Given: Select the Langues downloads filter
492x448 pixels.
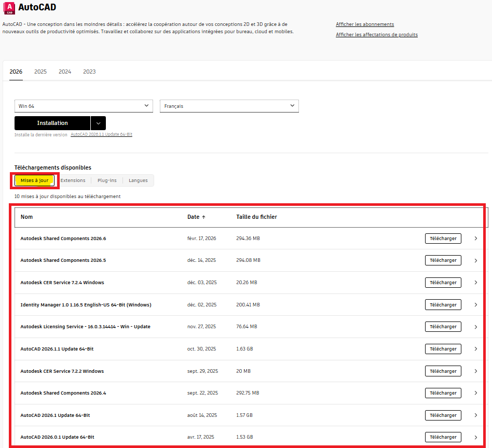Looking at the screenshot, I should click(138, 180).
